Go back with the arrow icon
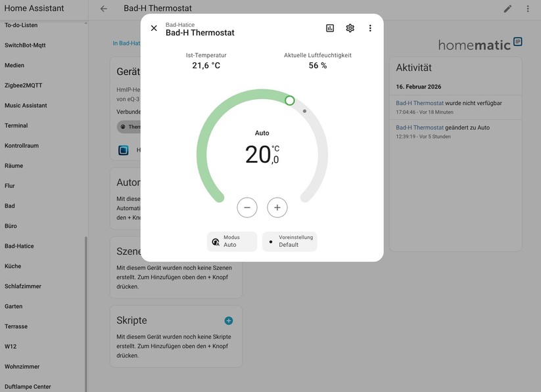Image resolution: width=541 pixels, height=392 pixels. click(103, 9)
